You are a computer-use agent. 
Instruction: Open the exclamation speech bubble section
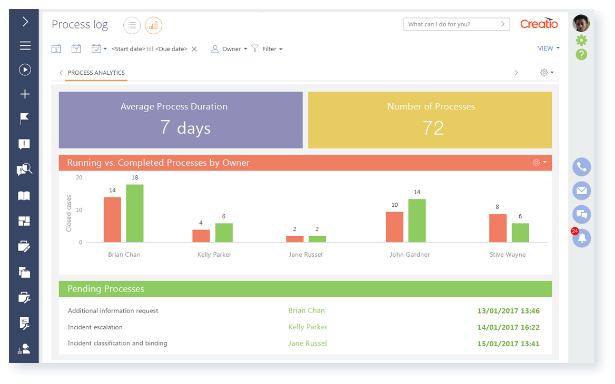24,144
